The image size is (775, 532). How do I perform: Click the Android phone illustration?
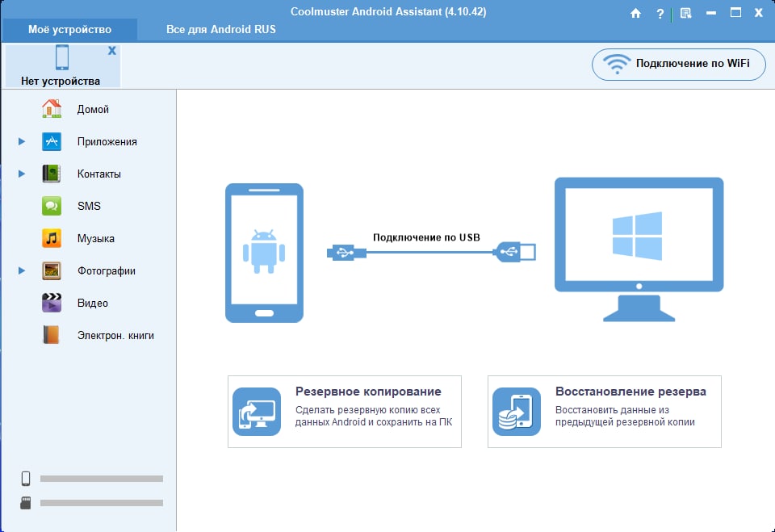tap(265, 253)
